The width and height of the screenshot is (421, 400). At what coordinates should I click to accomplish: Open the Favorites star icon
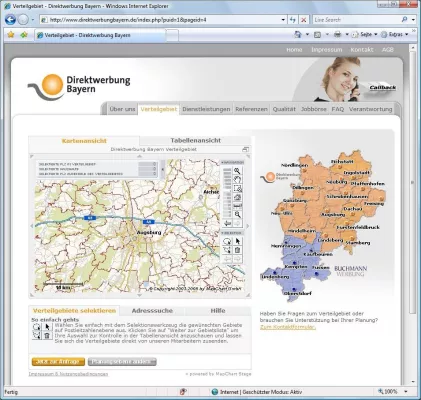tap(11, 35)
